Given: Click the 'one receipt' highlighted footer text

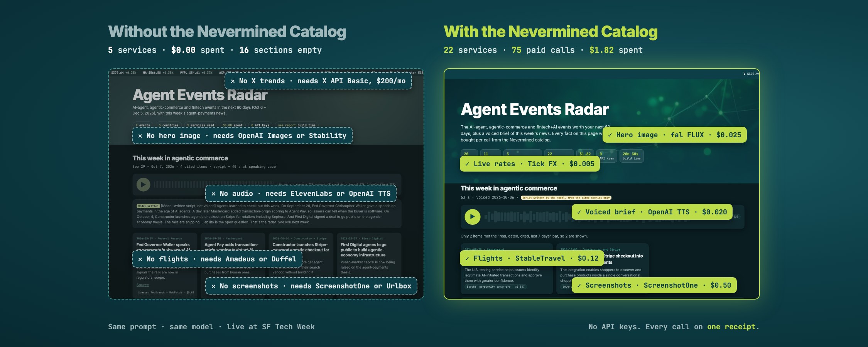Looking at the screenshot, I should tap(731, 327).
